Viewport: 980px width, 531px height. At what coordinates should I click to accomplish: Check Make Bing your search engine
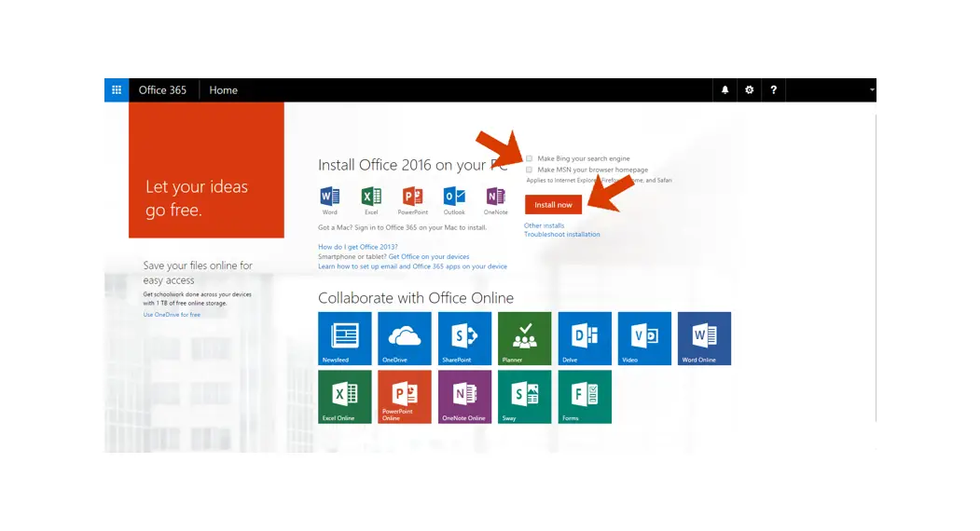(x=530, y=158)
